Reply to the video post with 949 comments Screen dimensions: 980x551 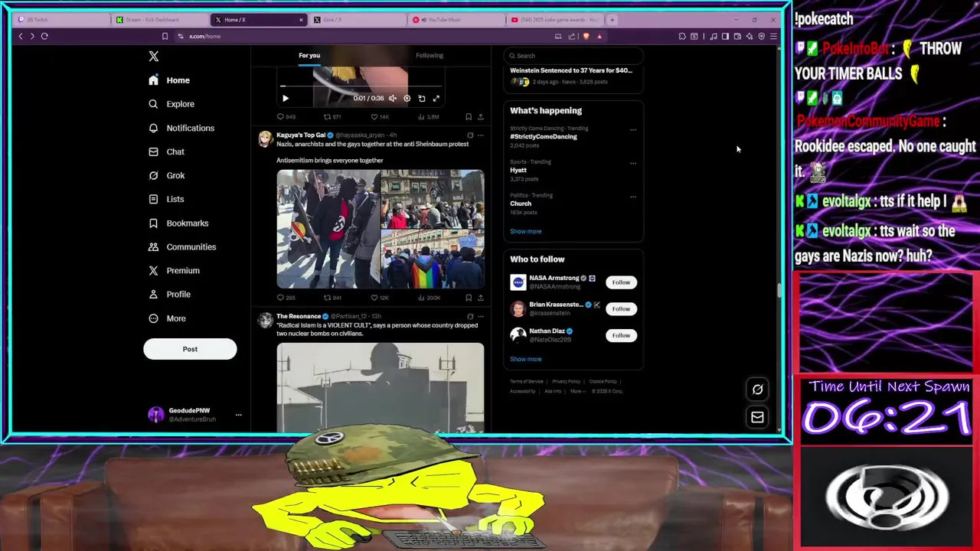click(x=286, y=117)
